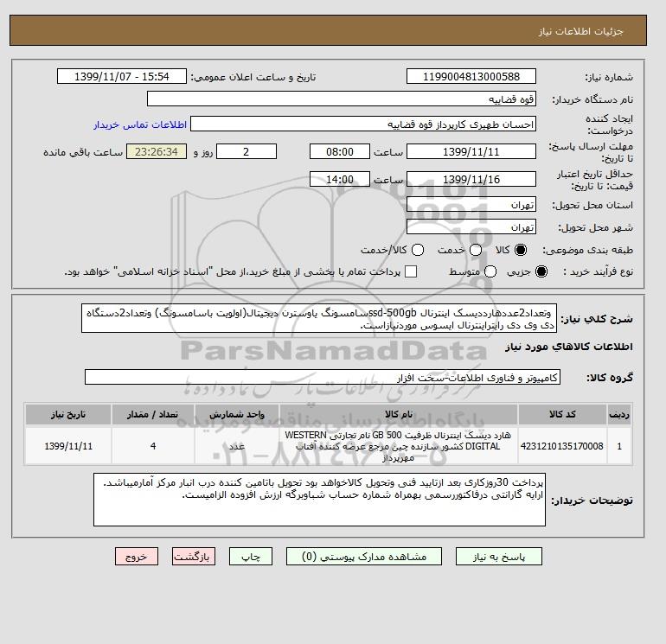Viewport: 666px width, 644px height.
Task: Click the WESTERN DIGITAL product name cell
Action: tap(399, 446)
